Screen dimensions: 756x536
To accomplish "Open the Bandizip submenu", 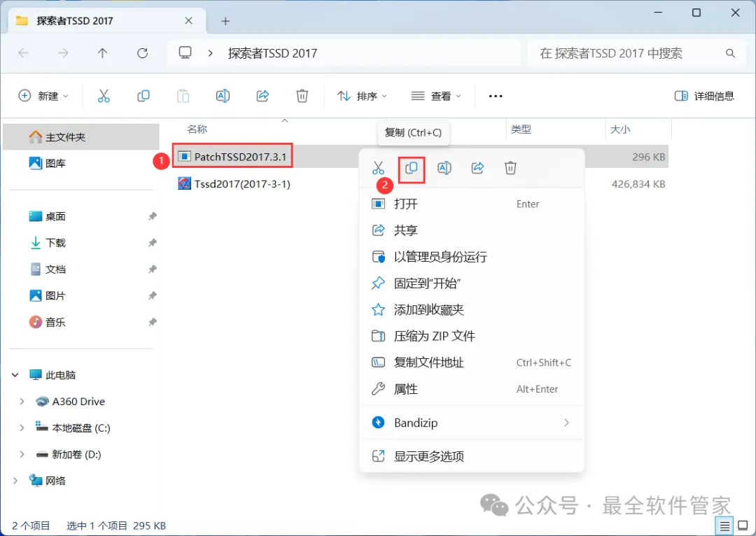I will click(472, 423).
